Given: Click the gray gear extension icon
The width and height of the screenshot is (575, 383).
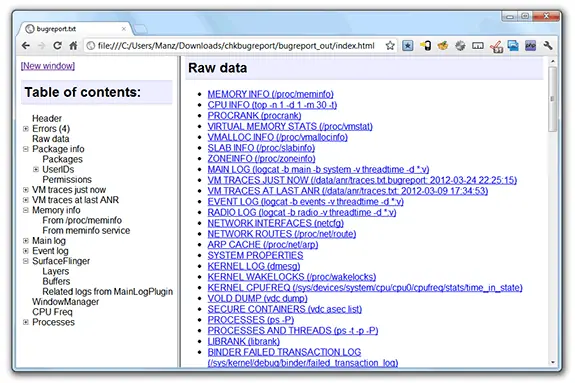Looking at the screenshot, I should click(460, 46).
